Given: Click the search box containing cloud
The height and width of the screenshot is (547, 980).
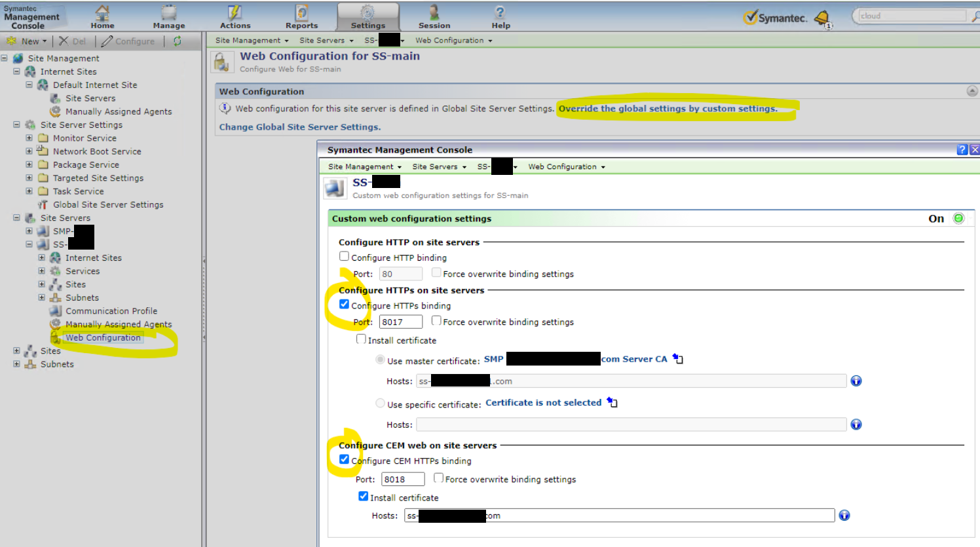Looking at the screenshot, I should tap(911, 16).
